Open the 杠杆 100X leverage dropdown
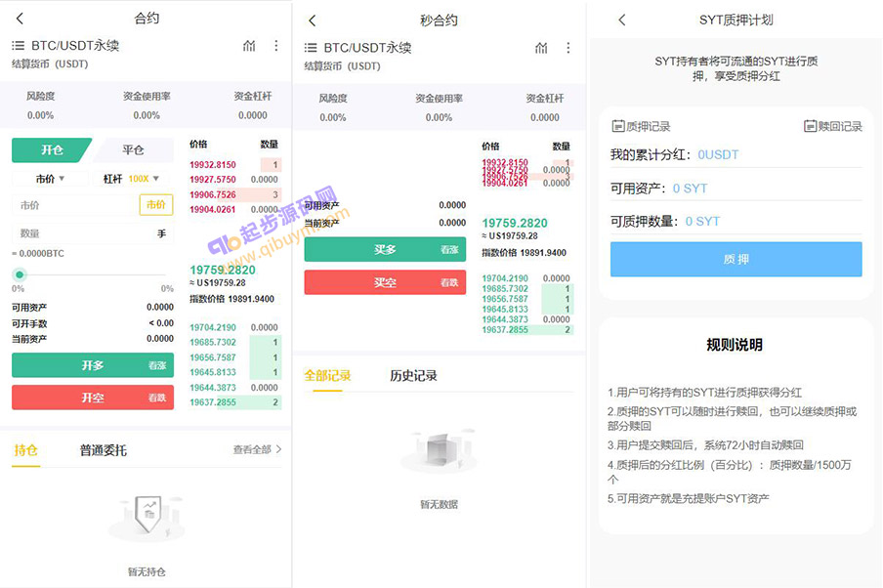 click(x=131, y=179)
